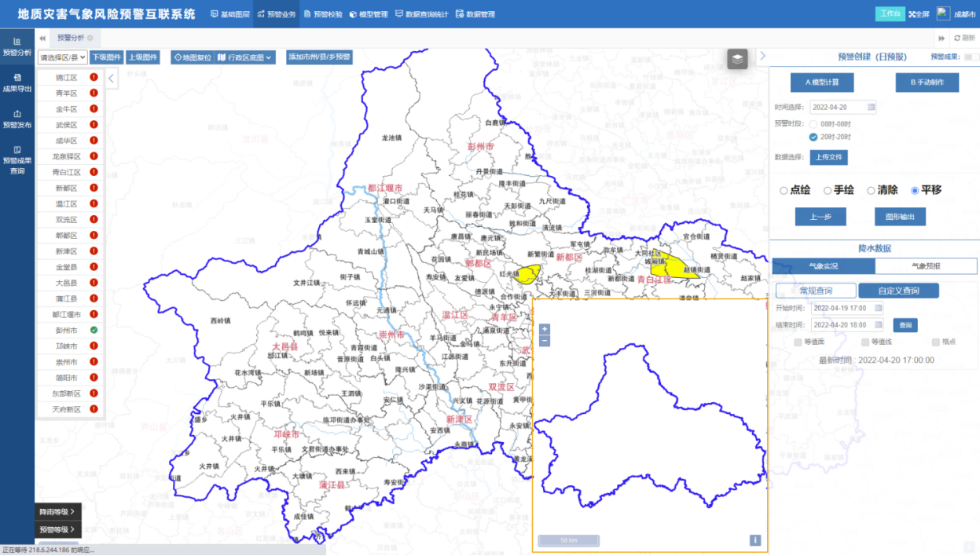Open the 模型管理 menu

[369, 14]
